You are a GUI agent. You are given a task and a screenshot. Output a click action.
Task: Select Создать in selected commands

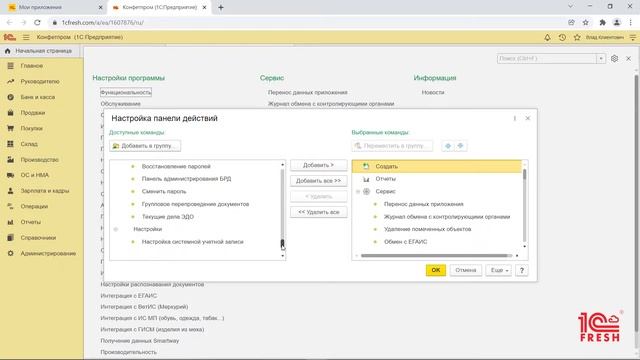(437, 166)
